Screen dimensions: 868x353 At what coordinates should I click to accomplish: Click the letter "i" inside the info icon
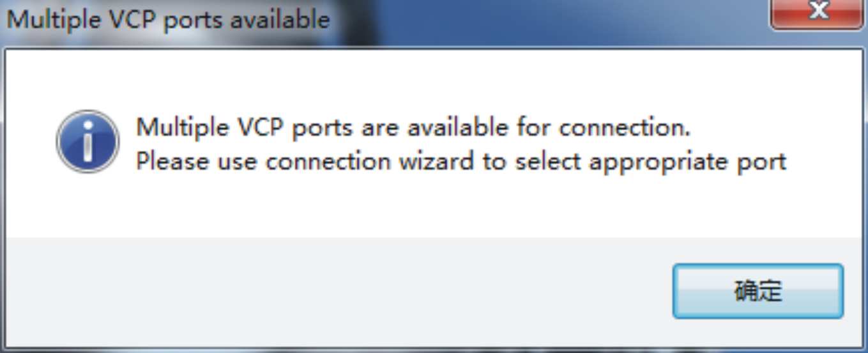point(88,142)
